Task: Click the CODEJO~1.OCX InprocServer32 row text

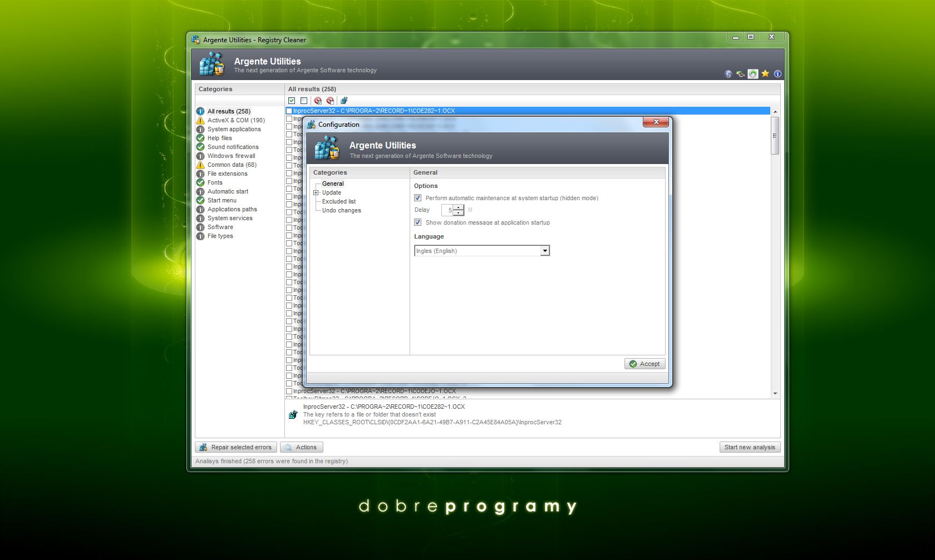Action: pos(375,391)
